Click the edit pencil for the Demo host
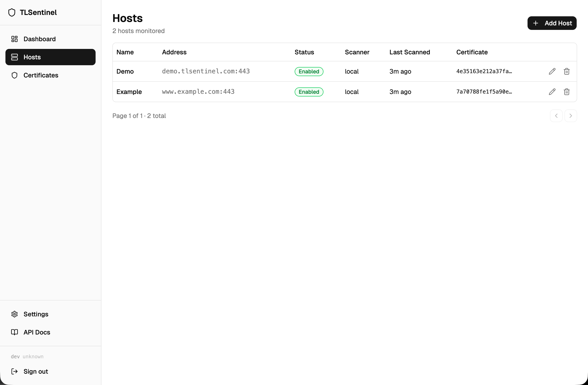This screenshot has height=385, width=588. pyautogui.click(x=552, y=71)
